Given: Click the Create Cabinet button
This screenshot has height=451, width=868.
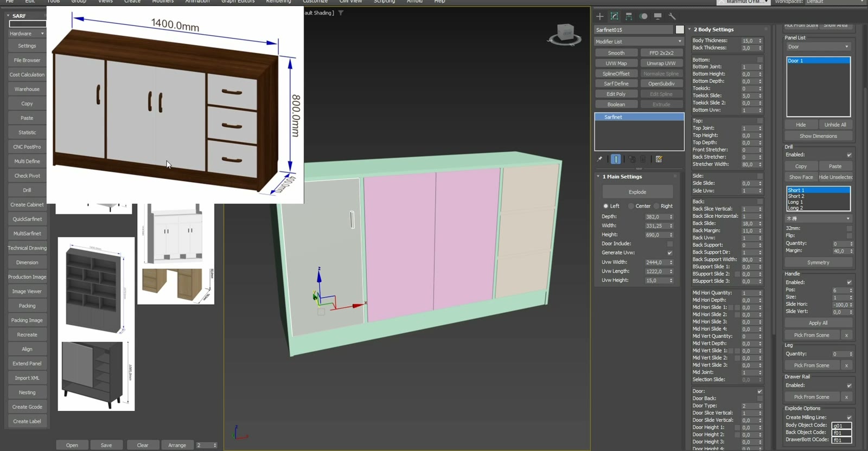Looking at the screenshot, I should point(27,205).
